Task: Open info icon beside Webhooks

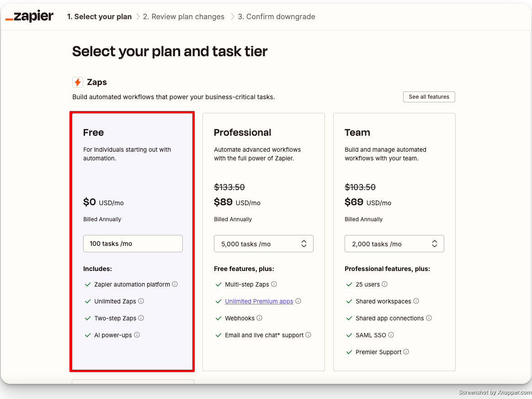Action: (x=260, y=318)
